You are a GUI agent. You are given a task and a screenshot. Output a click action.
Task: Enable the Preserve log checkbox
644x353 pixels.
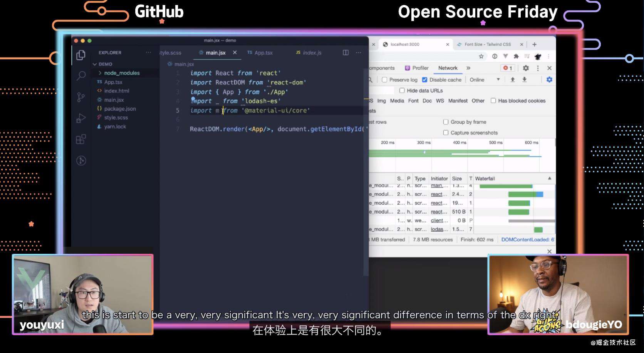(x=384, y=80)
